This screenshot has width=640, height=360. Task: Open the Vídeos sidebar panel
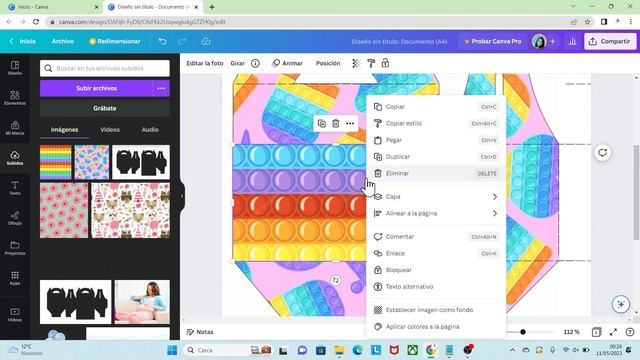[x=15, y=315]
